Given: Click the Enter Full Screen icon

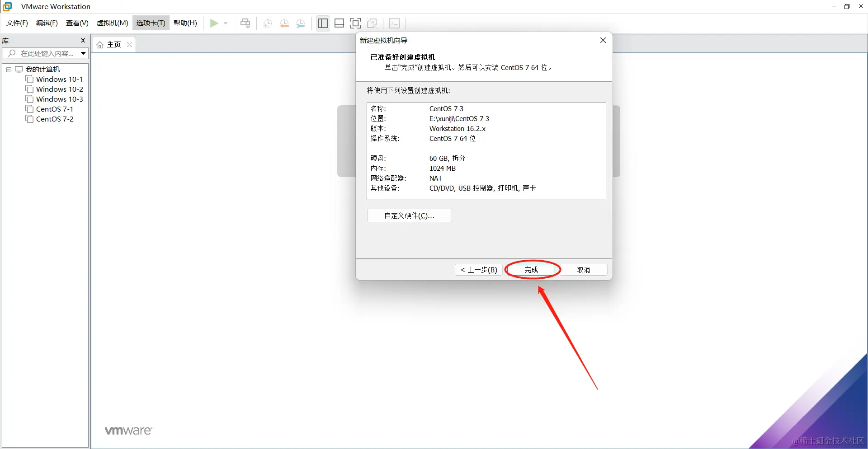Looking at the screenshot, I should pos(356,23).
